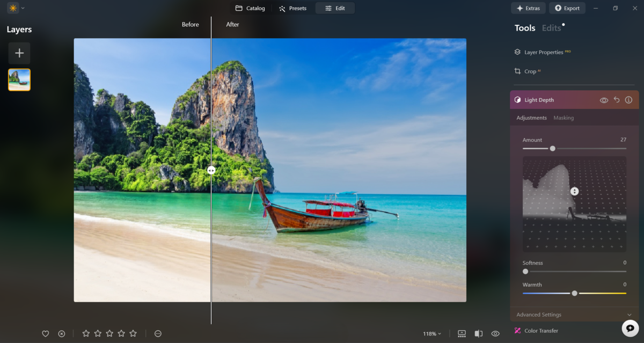644x343 pixels.
Task: Click the Color Transfer icon
Action: [517, 331]
